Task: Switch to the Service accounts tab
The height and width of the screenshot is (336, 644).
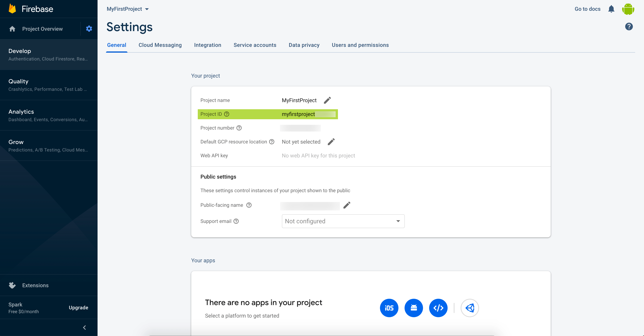Action: (x=255, y=45)
